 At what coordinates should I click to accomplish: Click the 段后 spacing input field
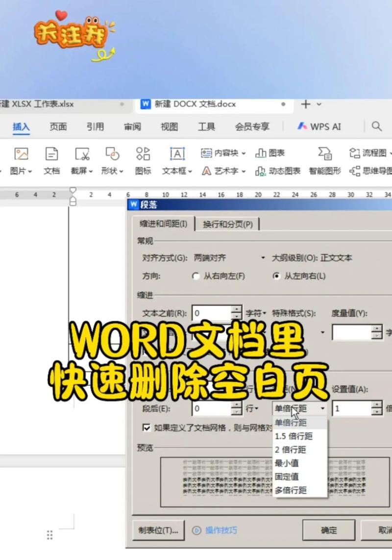pos(212,408)
